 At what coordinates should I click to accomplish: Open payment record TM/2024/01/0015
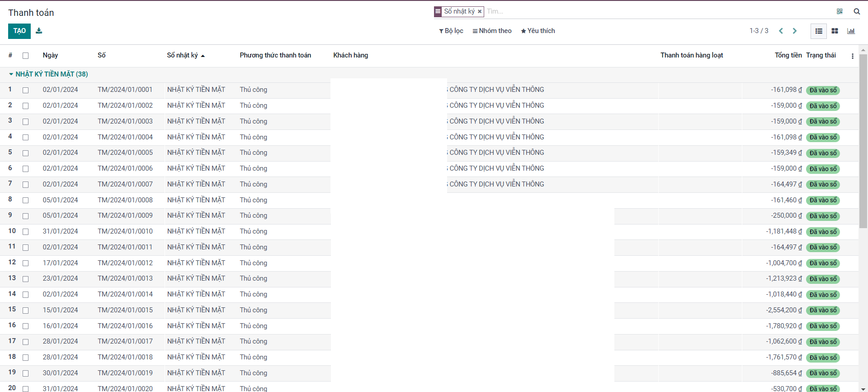(x=125, y=310)
